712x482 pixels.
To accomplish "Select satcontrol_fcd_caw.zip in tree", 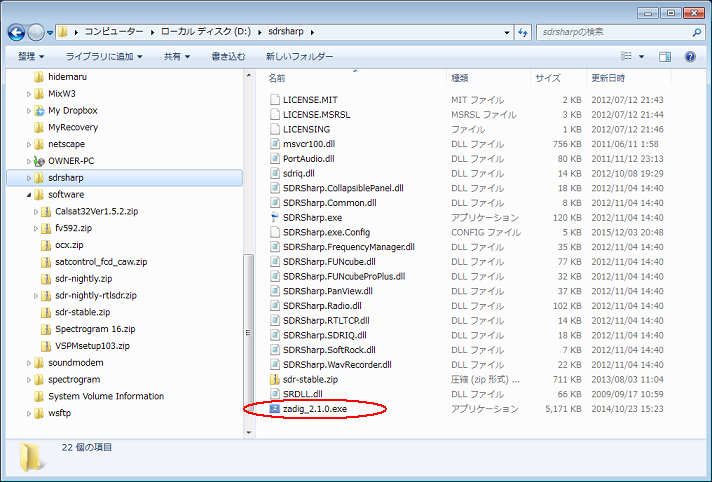I will 101,262.
